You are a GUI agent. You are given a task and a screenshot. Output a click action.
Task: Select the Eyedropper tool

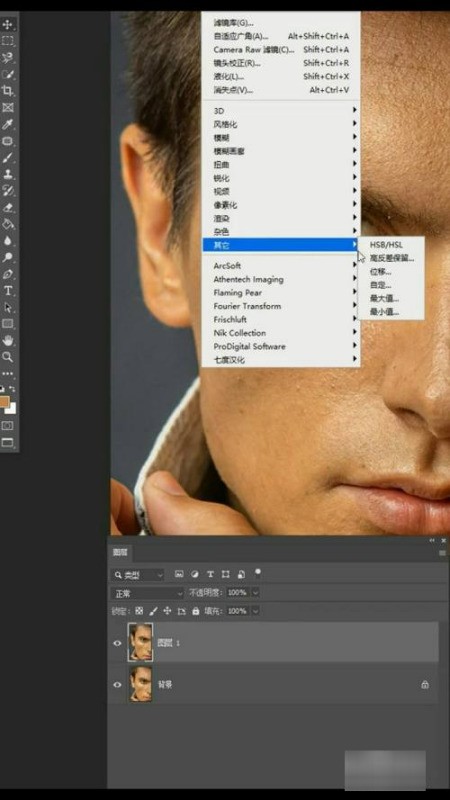tap(8, 124)
